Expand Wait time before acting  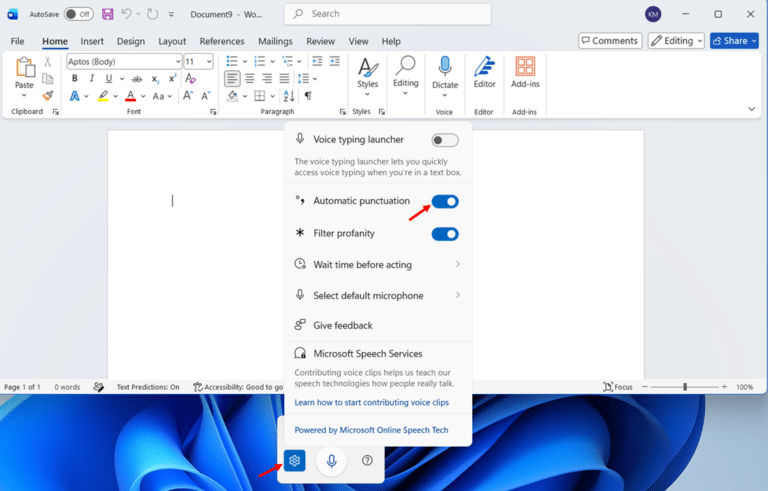pyautogui.click(x=378, y=265)
